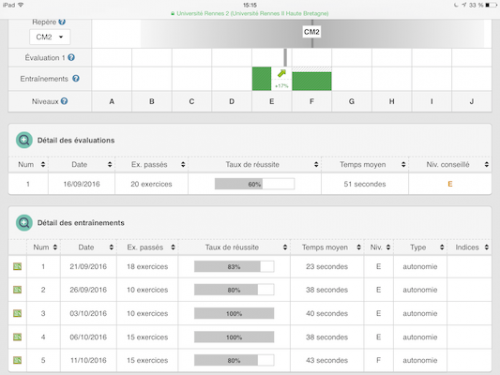Sort evaluations by Date column
Viewport: 500px width, 375px height.
pos(110,164)
